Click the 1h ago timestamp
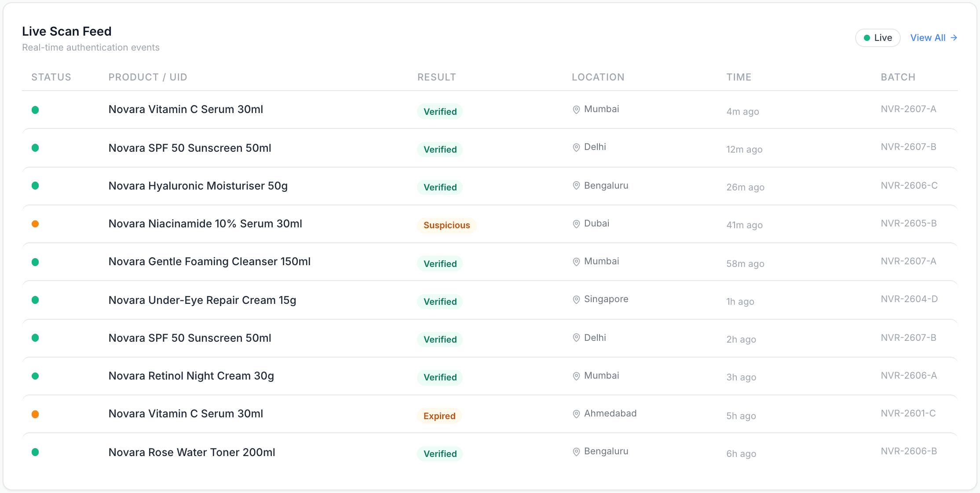 click(x=740, y=302)
